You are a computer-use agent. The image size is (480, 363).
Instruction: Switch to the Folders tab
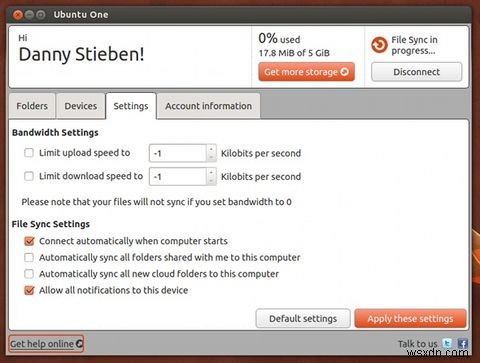(32, 106)
